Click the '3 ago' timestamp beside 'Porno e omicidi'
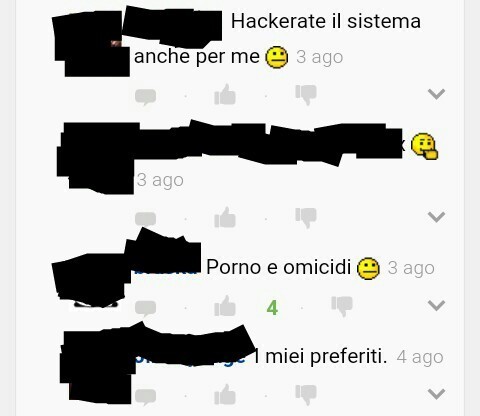Image resolution: width=480 pixels, height=416 pixels. point(411,268)
